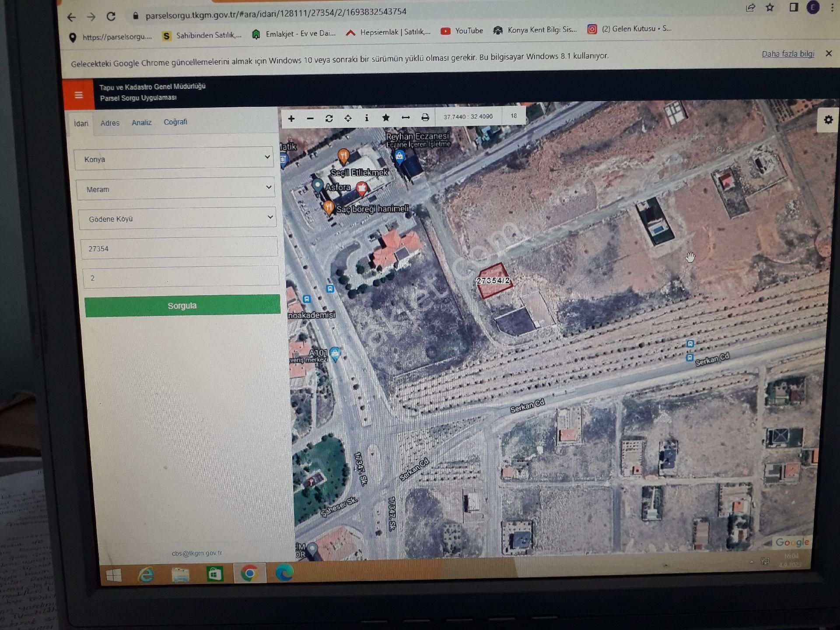
Task: Share this page icon in address bar
Action: tap(751, 7)
